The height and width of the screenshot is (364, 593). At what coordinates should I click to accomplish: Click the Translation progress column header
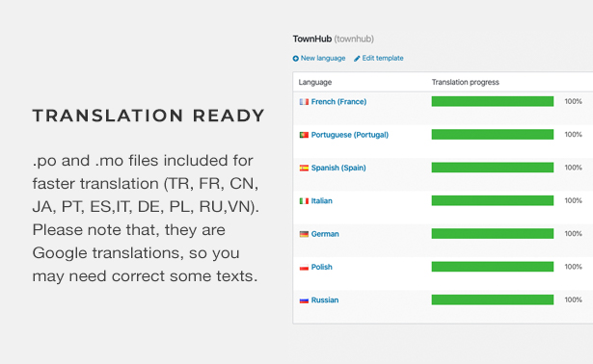pyautogui.click(x=465, y=82)
